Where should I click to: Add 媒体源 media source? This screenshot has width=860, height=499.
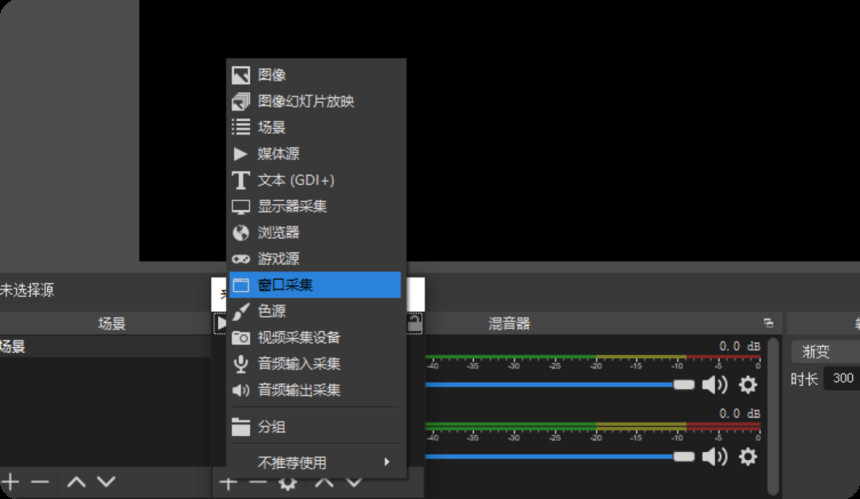[315, 154]
